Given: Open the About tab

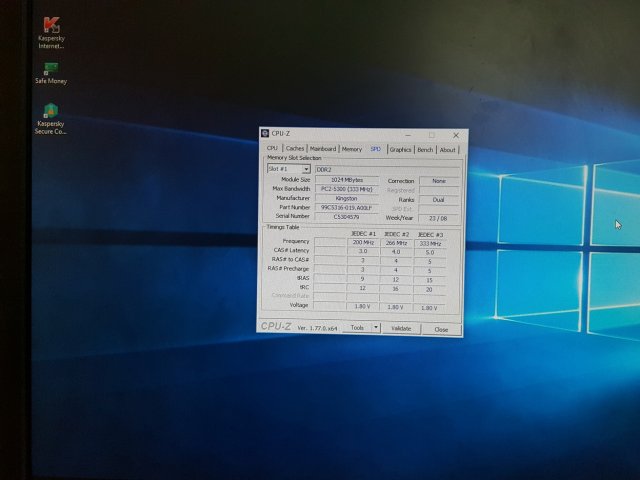Looking at the screenshot, I should (x=447, y=149).
